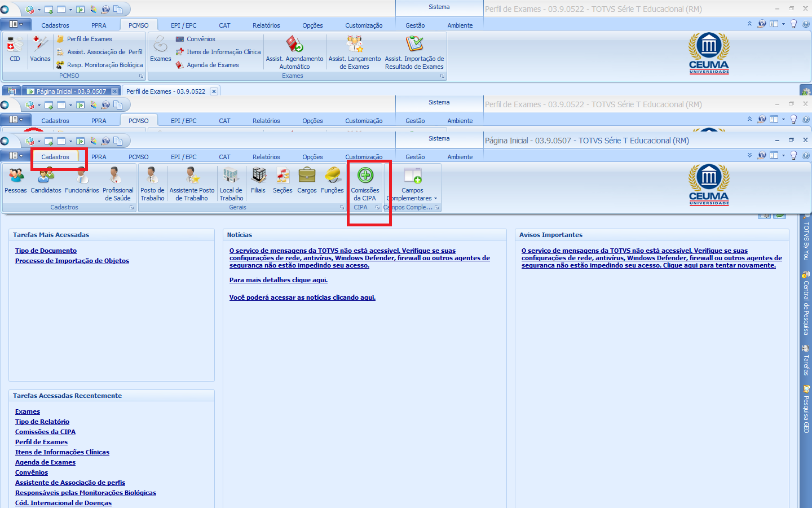Open CID in Perfil de Exames window
This screenshot has width=812, height=508.
[15, 50]
